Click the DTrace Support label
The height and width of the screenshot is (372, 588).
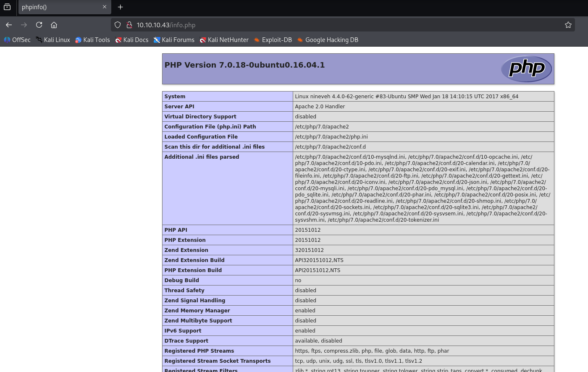pos(186,341)
